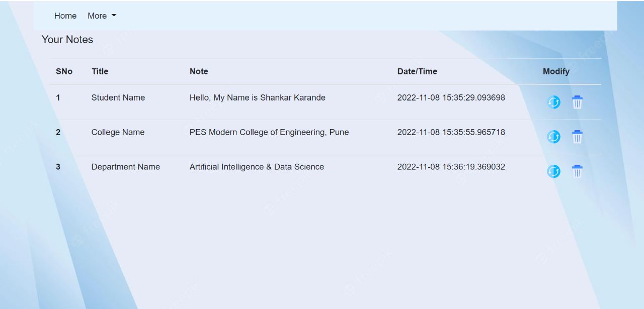
Task: Select the College Name title cell
Action: (x=118, y=132)
